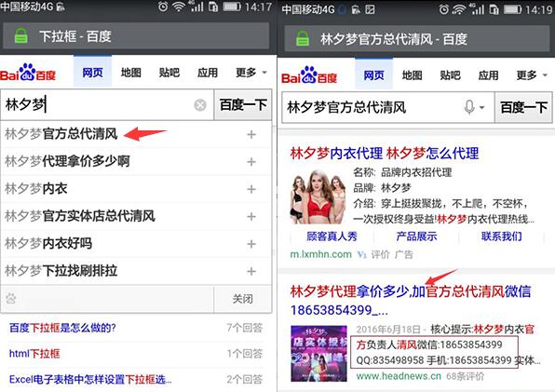Plus icon beside 林夕梦官方实体店总代清风

[251, 216]
